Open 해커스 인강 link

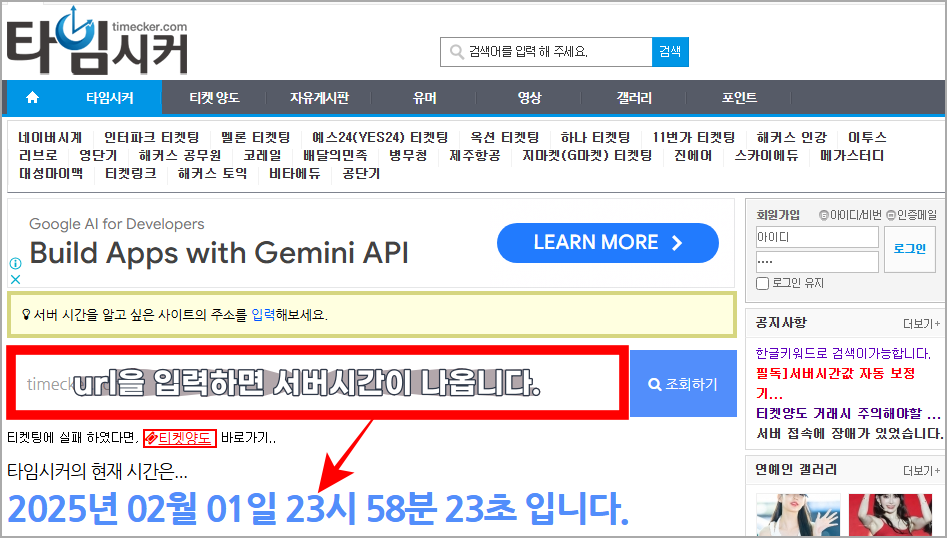(791, 138)
